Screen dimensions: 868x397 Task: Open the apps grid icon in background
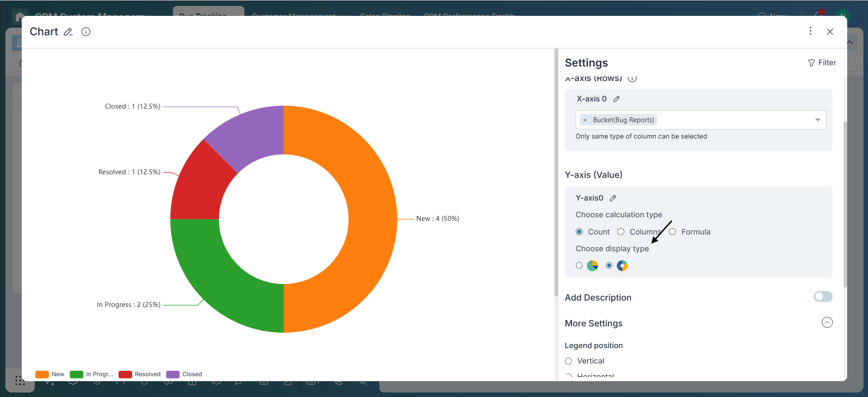(20, 381)
